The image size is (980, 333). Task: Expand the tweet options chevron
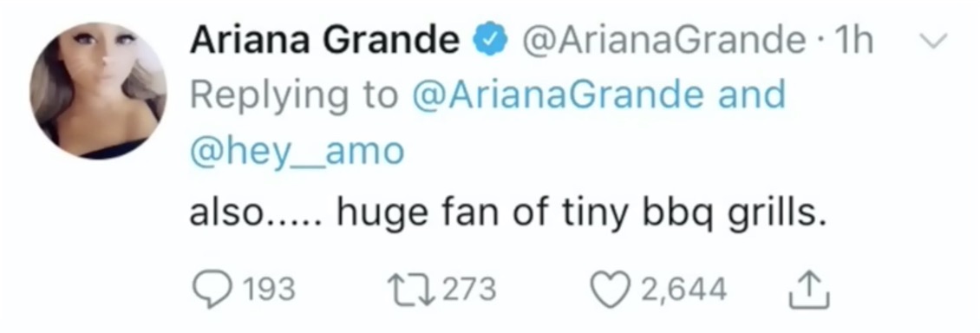click(935, 42)
